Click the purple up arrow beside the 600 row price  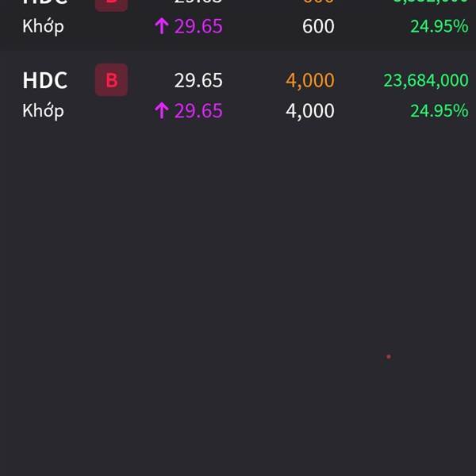(x=162, y=26)
